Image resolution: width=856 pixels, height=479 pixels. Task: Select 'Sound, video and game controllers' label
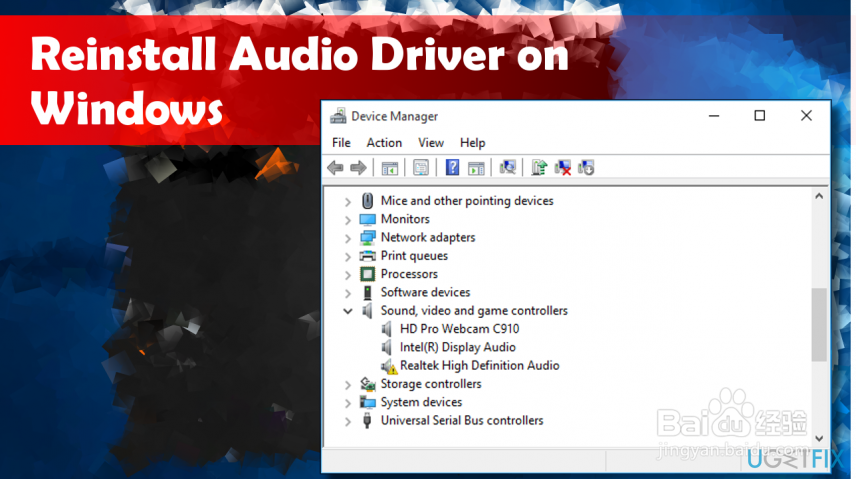pyautogui.click(x=474, y=310)
